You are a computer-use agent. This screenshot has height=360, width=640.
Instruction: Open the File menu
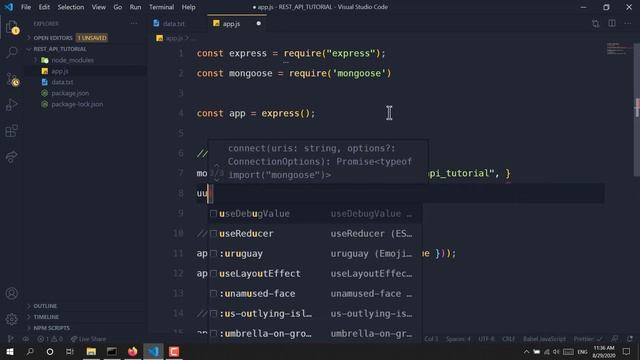pyautogui.click(x=26, y=7)
